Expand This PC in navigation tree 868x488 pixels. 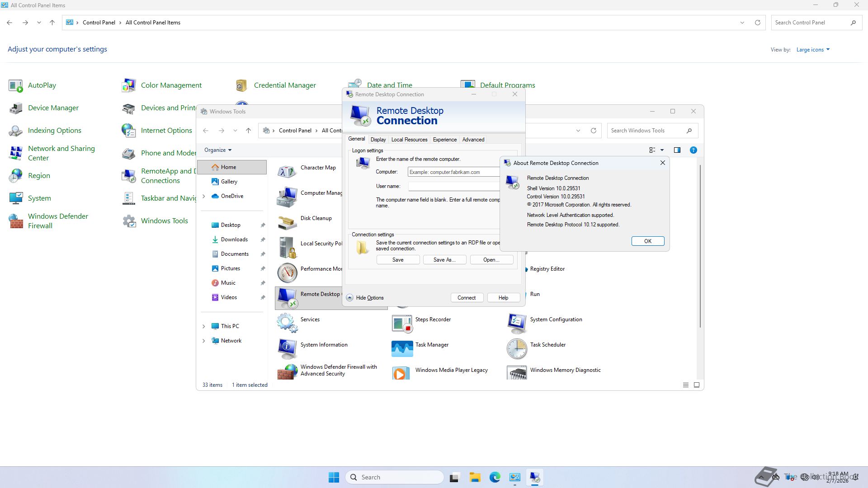(204, 326)
